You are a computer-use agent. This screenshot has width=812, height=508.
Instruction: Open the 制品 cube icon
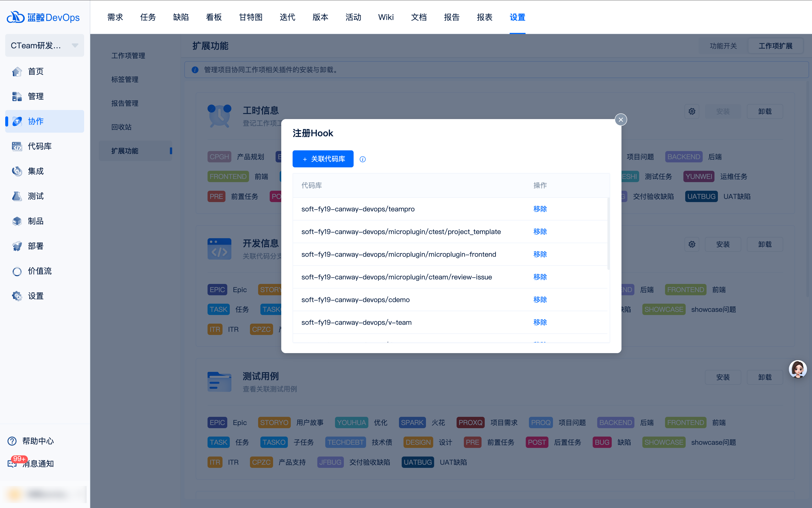17,221
